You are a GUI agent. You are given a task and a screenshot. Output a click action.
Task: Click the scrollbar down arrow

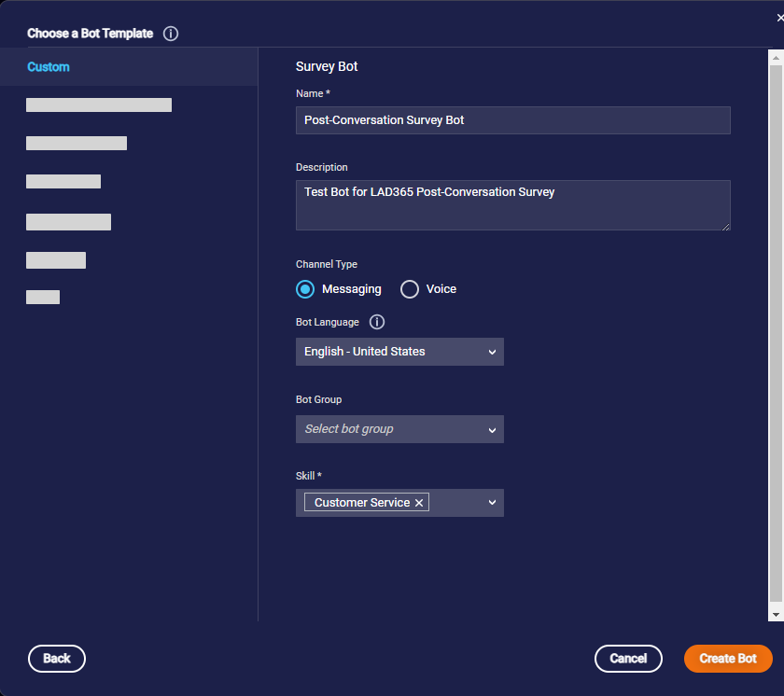pos(777,613)
